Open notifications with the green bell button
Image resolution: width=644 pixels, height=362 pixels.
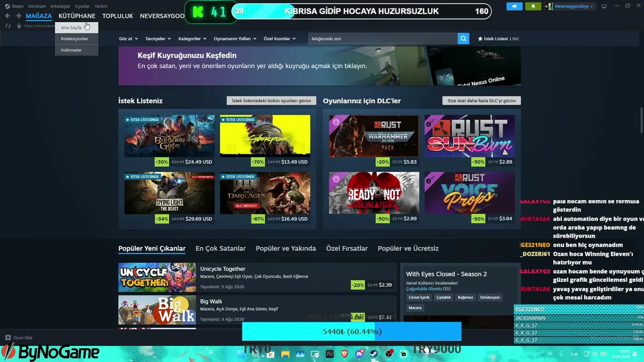pyautogui.click(x=533, y=6)
